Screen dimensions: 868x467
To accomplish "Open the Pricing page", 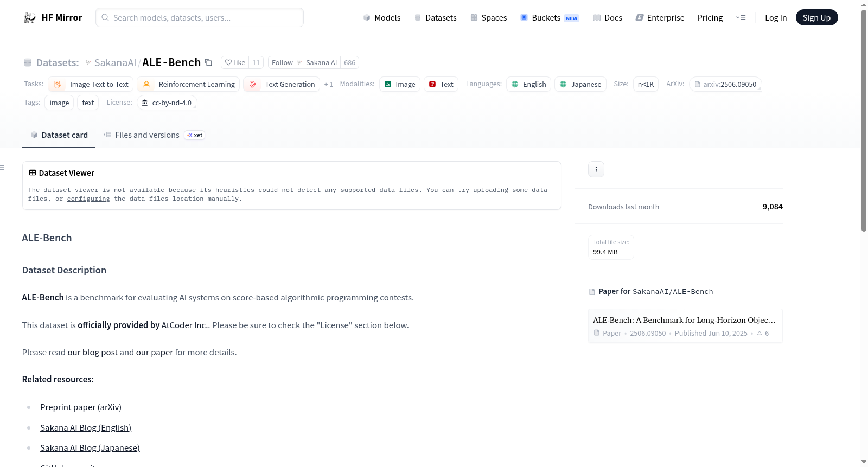I will (710, 18).
